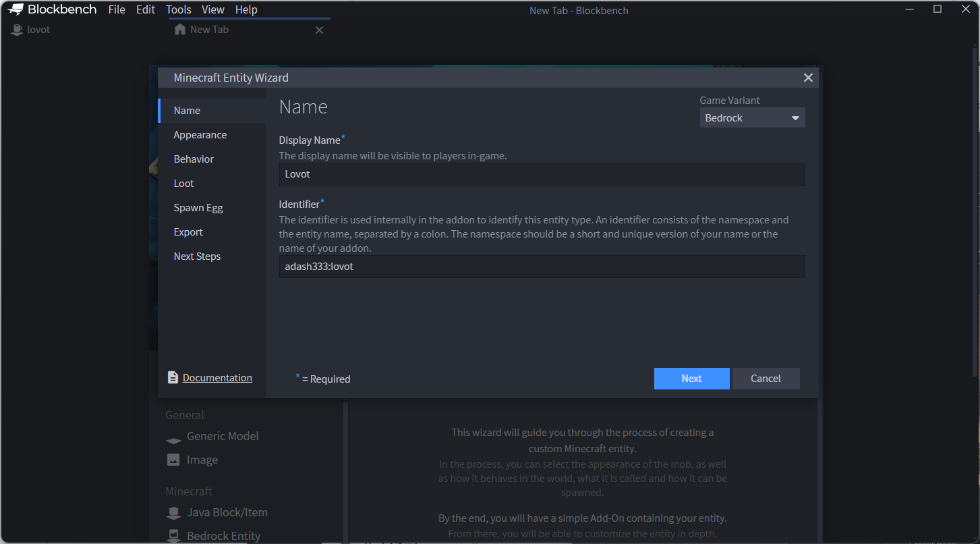The height and width of the screenshot is (544, 980).
Task: Open the File menu
Action: pyautogui.click(x=117, y=9)
